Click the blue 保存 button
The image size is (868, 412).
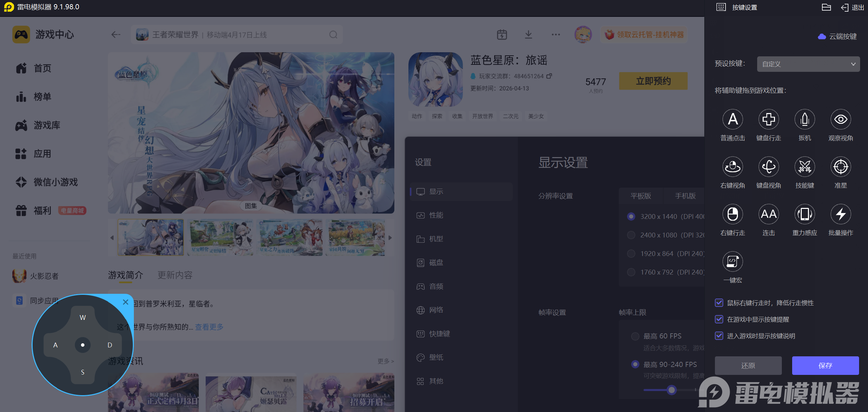(x=825, y=366)
